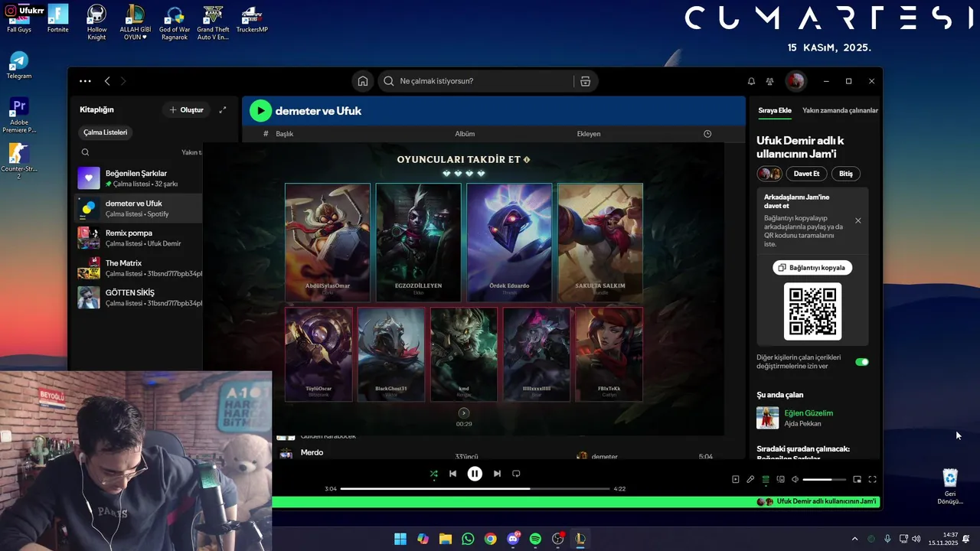
Task: Skip to the previous track
Action: (452, 474)
